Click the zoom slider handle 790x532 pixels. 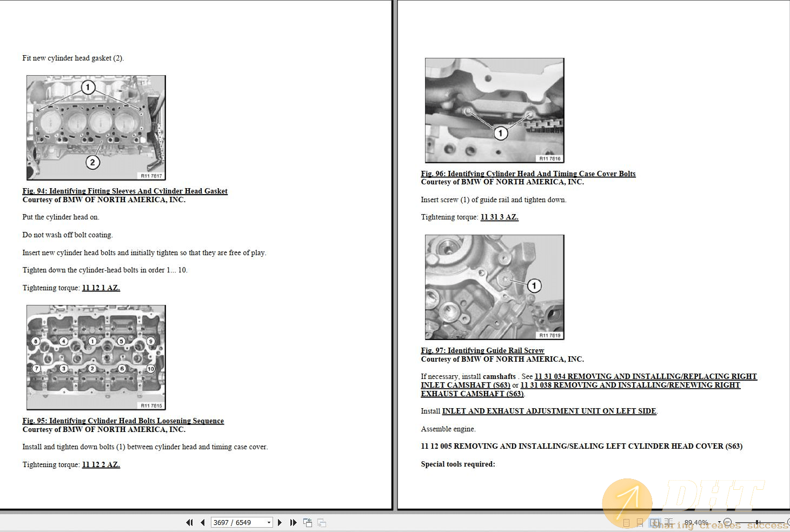point(757,523)
